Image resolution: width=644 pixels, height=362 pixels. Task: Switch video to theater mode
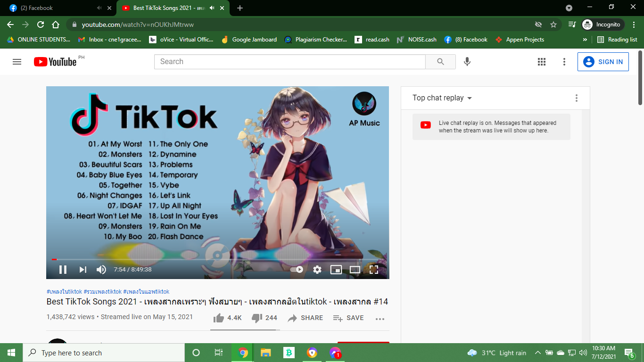355,270
